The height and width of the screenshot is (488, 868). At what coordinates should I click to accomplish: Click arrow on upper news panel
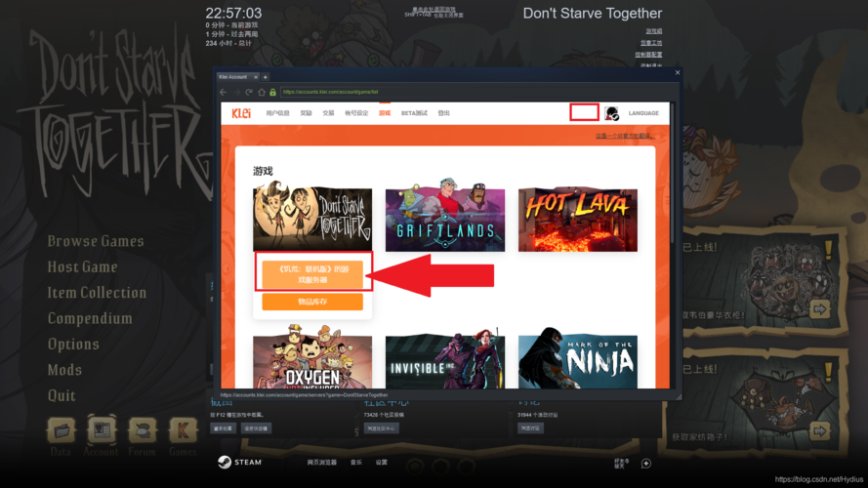tap(820, 308)
